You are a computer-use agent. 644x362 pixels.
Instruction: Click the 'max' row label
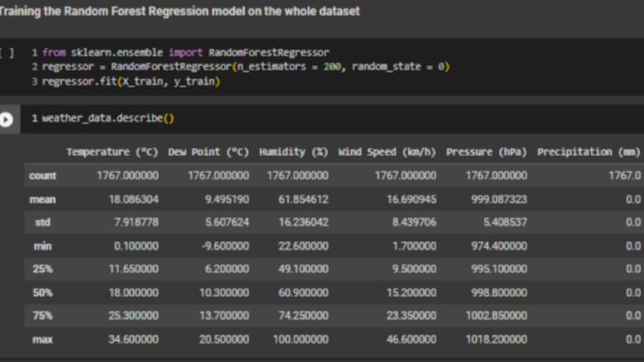coord(43,339)
